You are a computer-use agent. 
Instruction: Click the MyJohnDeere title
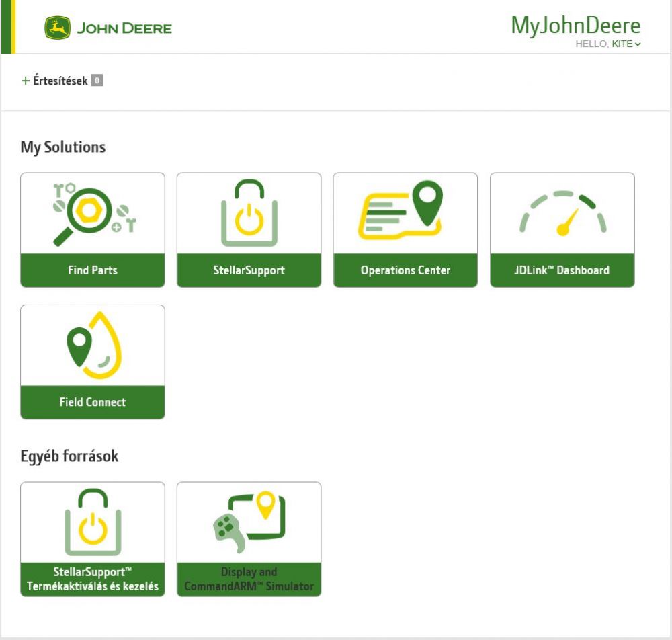pos(576,25)
